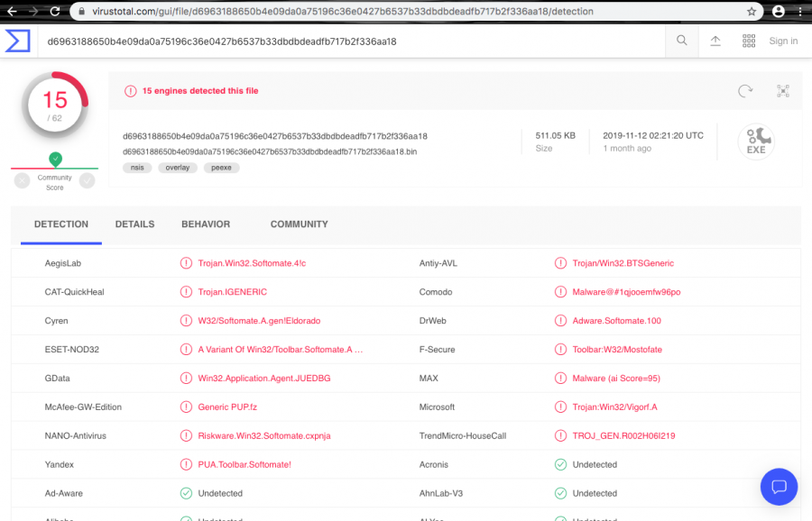
Task: Click the browser address bar URL
Action: click(x=343, y=12)
